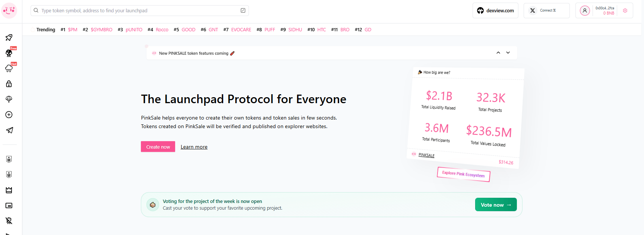Open the paper plane sidebar icon
Image resolution: width=644 pixels, height=235 pixels.
(x=9, y=130)
